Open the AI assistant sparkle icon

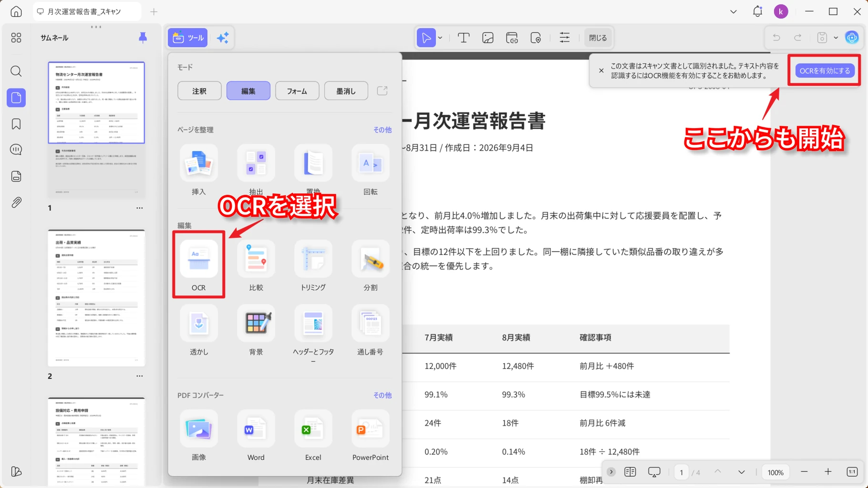(x=223, y=38)
